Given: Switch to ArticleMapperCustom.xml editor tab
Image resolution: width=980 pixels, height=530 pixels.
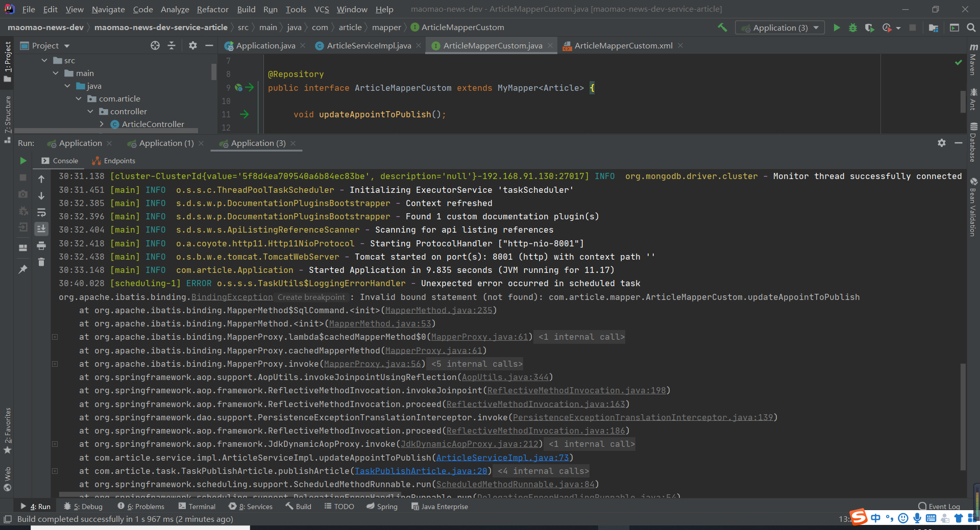Looking at the screenshot, I should (623, 45).
